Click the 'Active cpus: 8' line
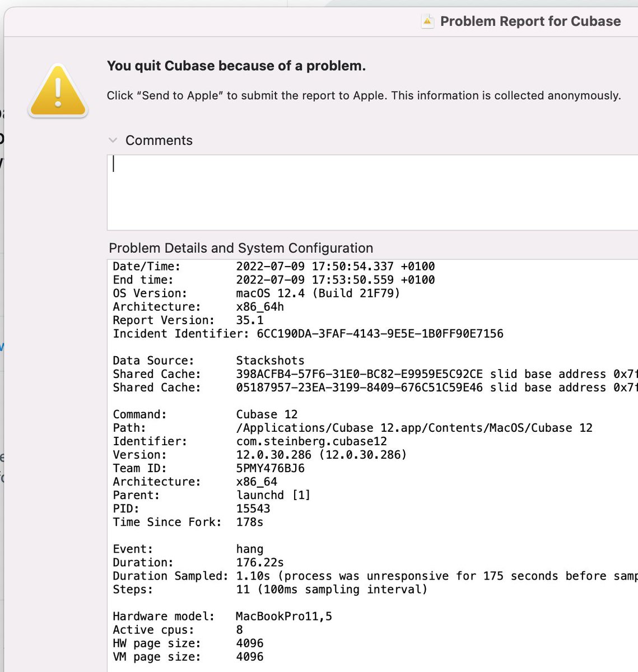Image resolution: width=638 pixels, height=672 pixels. point(178,629)
